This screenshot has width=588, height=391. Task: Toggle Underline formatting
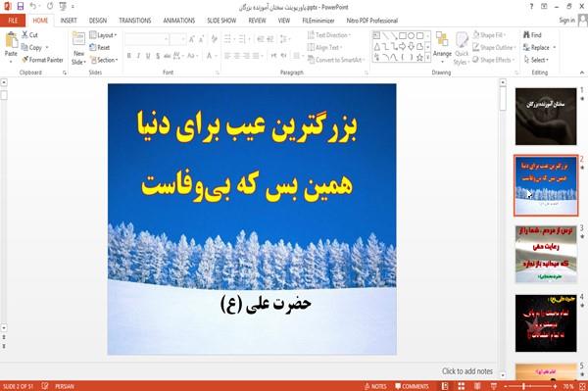point(148,56)
